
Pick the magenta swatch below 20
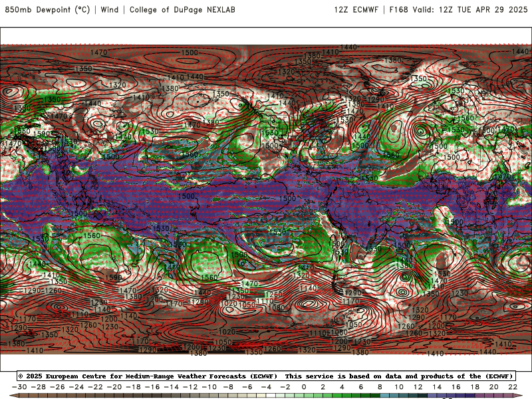[x=499, y=396]
